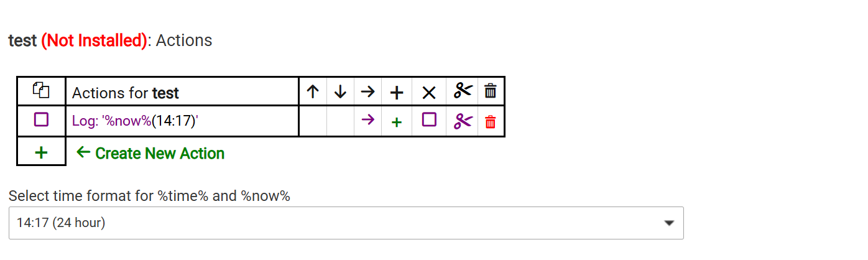
Task: Delete the Log action with the red trash
Action: 491,121
